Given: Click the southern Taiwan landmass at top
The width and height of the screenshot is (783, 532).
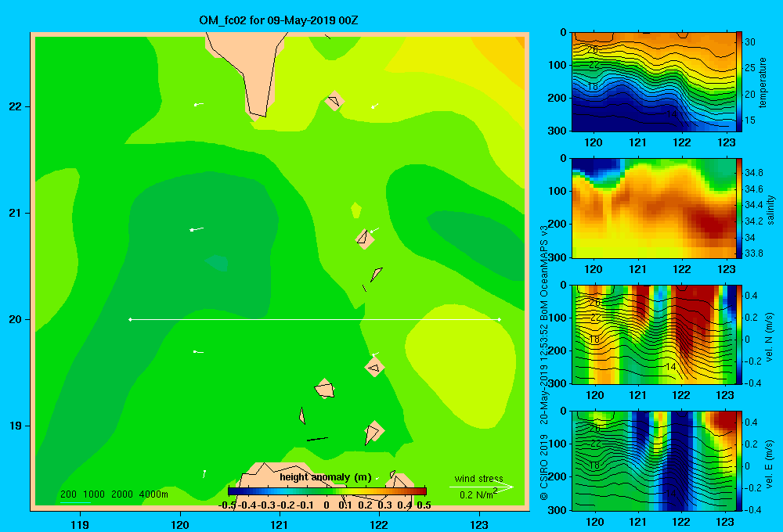Looking at the screenshot, I should pos(250,70).
